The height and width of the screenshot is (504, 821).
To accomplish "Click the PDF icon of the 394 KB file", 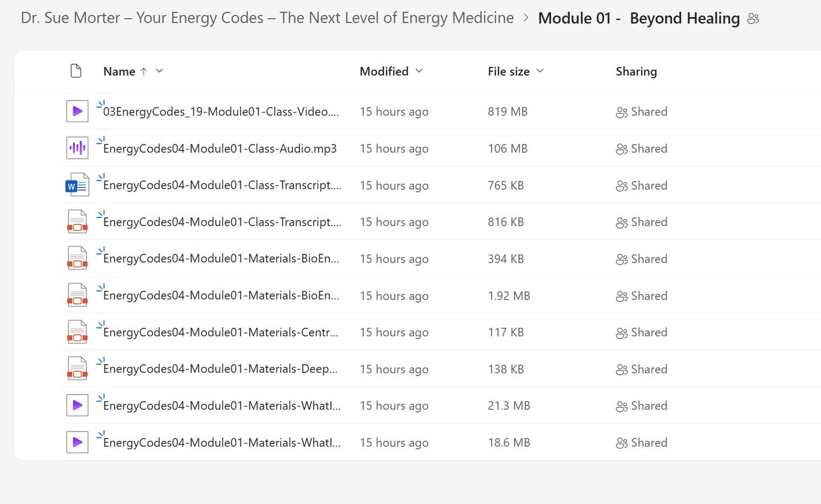I will coord(77,259).
